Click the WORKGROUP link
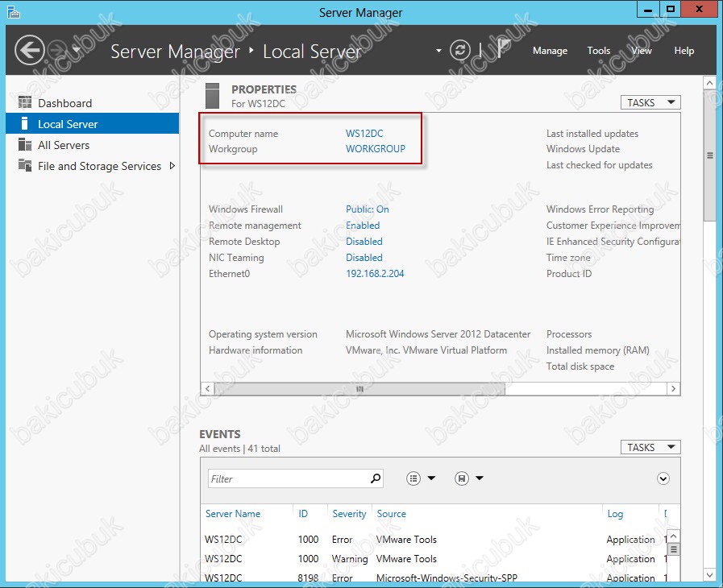Viewport: 723px width, 588px height. (x=376, y=149)
